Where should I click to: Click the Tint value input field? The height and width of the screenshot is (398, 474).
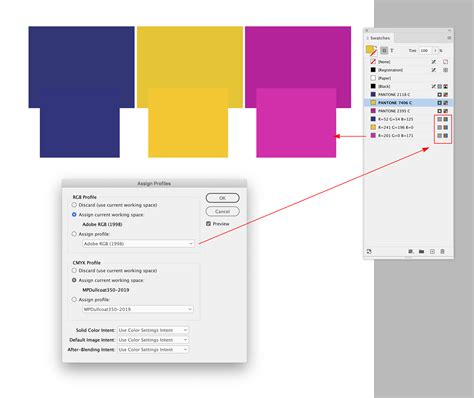[x=425, y=50]
